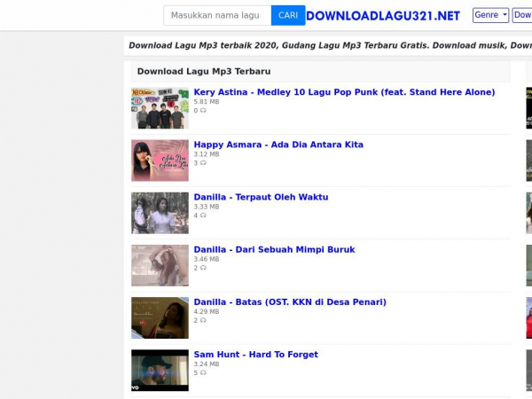The height and width of the screenshot is (399, 532).
Task: Click headphone icon under Danilla Batas
Action: 203,320
